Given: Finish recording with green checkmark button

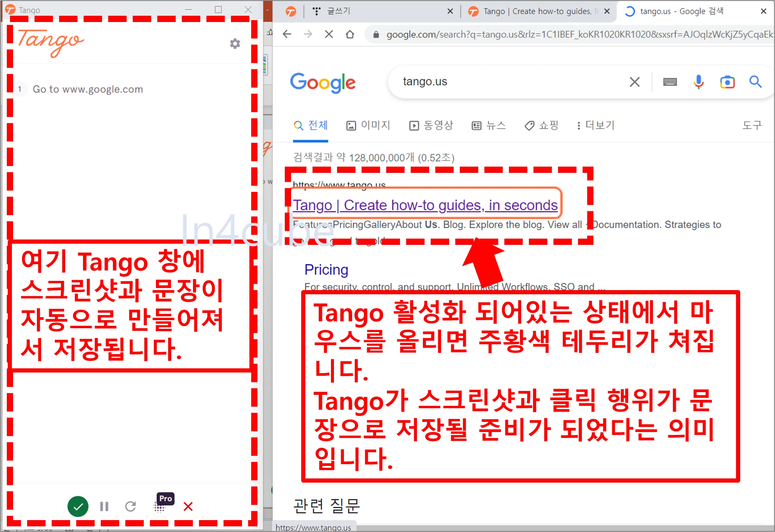Looking at the screenshot, I should [78, 507].
